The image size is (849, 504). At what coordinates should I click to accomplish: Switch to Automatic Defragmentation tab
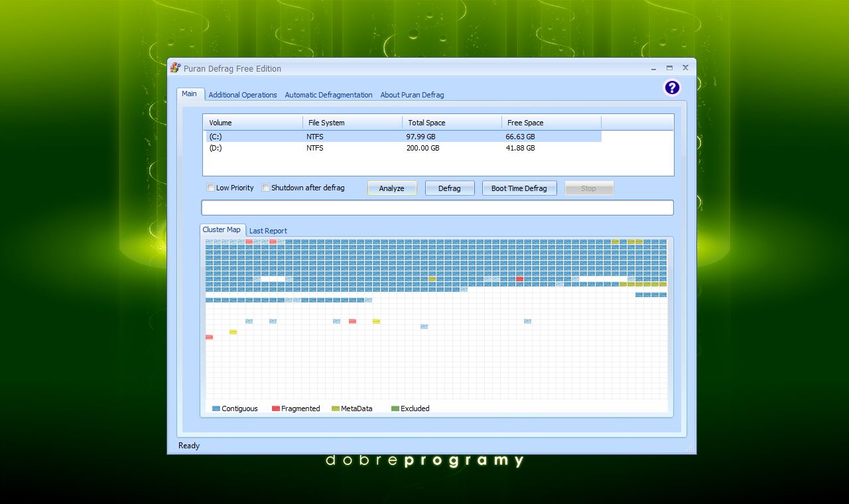(328, 95)
